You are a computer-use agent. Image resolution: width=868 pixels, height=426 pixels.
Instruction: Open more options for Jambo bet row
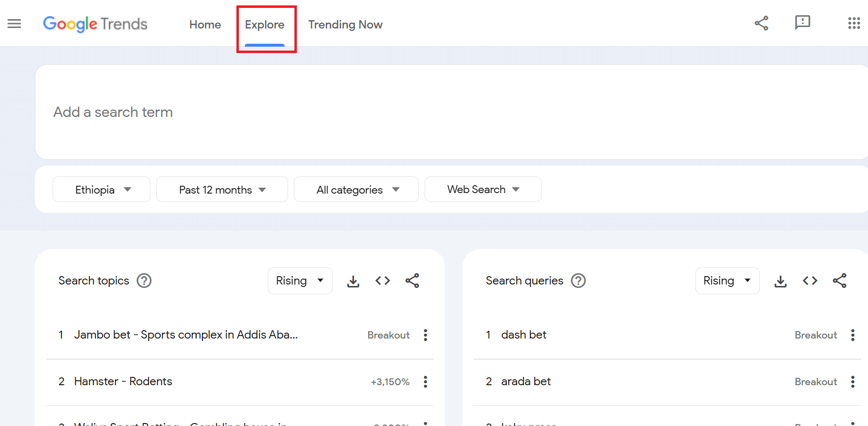click(426, 335)
